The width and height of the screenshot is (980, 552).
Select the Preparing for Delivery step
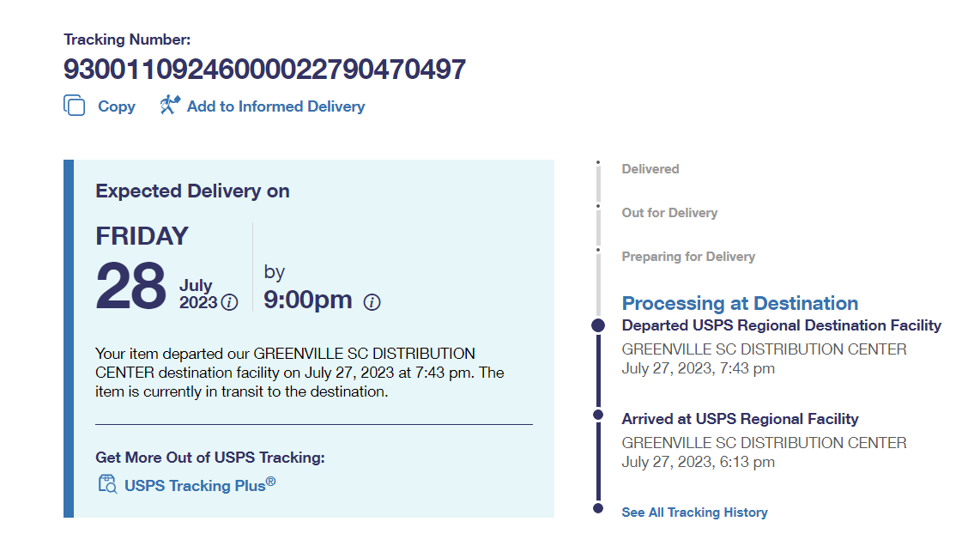point(688,257)
